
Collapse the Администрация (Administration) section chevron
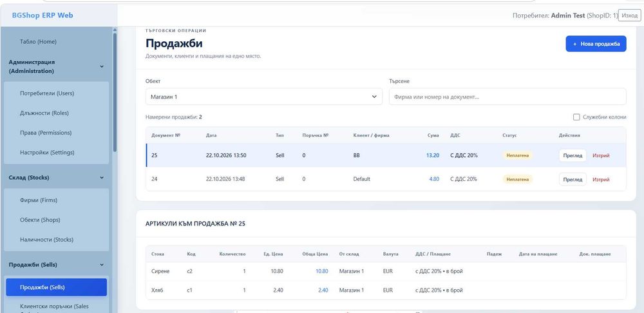(102, 66)
